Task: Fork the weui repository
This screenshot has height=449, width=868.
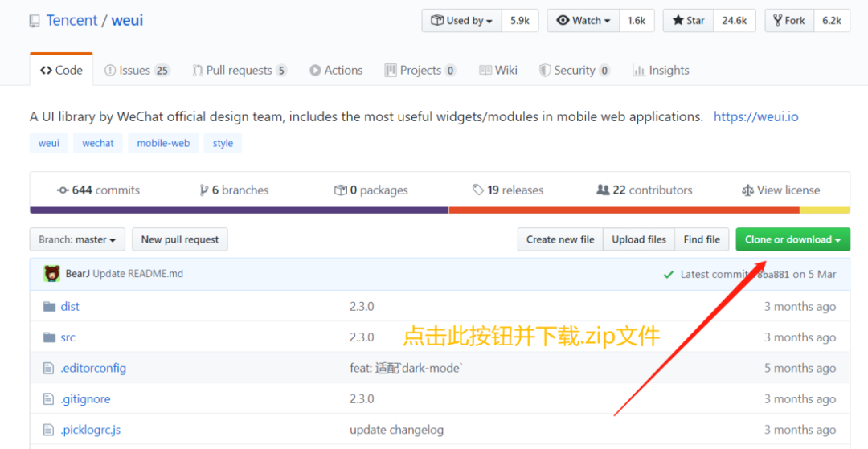Action: pos(789,20)
